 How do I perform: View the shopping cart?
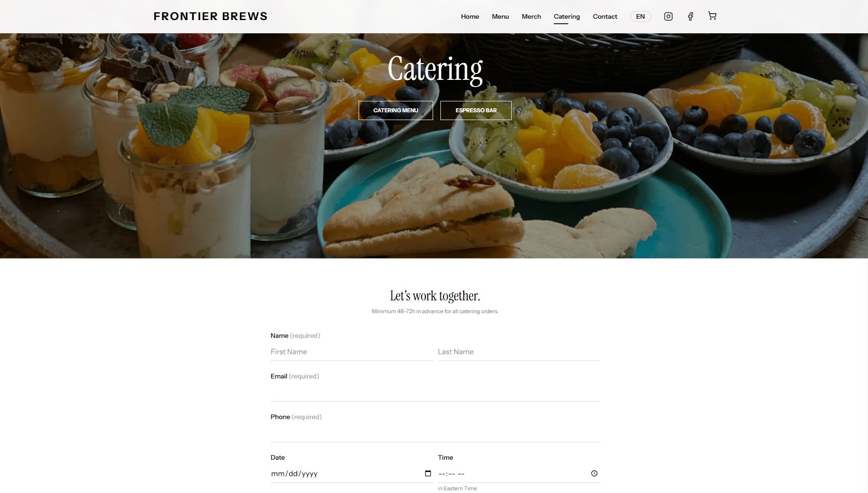click(712, 16)
